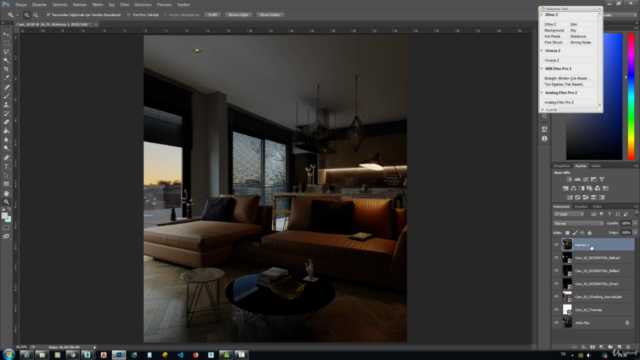Click the lock position icon in Layers
Screen dimensions: 640x360
tap(582, 233)
